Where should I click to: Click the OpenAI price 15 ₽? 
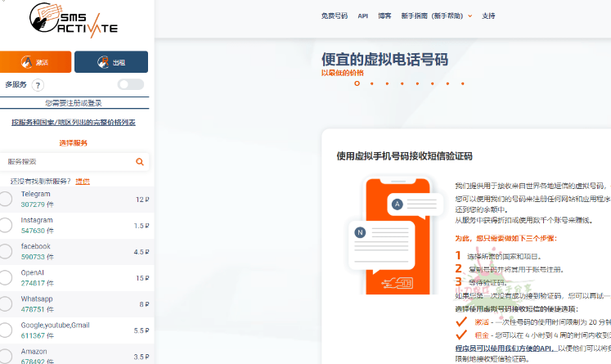[142, 278]
